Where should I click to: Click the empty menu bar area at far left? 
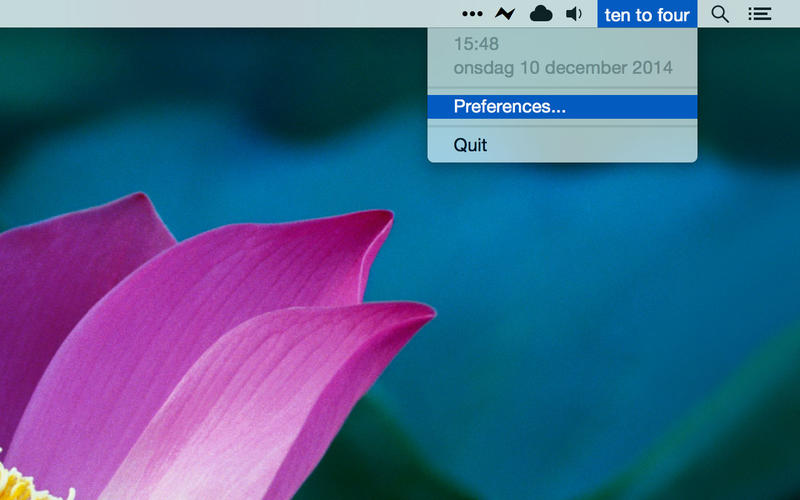tap(150, 14)
